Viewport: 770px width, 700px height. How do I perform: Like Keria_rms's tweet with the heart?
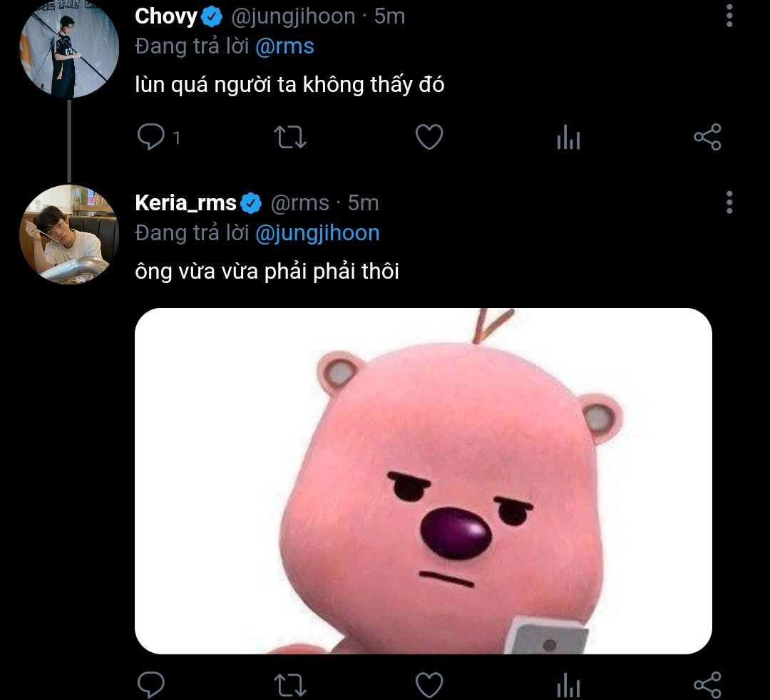point(429,685)
